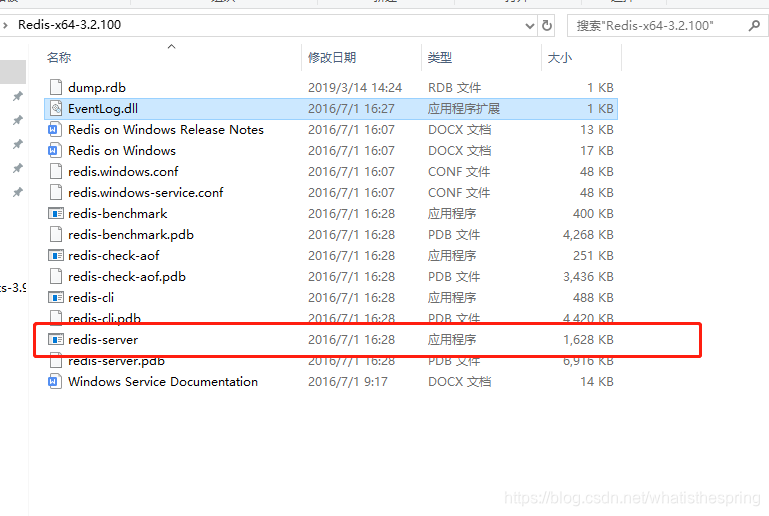Screen dimensions: 769x516
Task: Click the redis.windows-service.conf file icon
Action: tap(56, 193)
